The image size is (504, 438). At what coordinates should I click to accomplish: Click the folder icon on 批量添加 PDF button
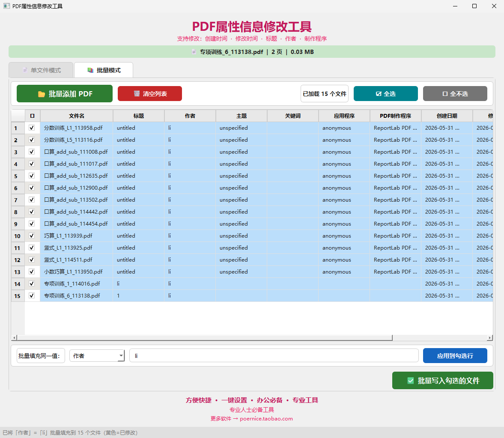(42, 94)
